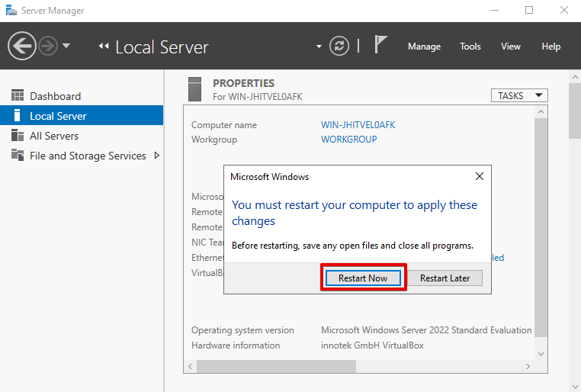Click the Local Server sidebar icon
581x392 pixels.
pos(17,115)
